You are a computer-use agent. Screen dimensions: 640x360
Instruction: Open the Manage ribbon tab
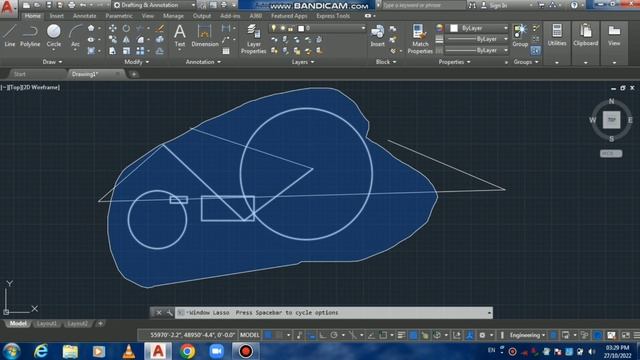tap(173, 16)
